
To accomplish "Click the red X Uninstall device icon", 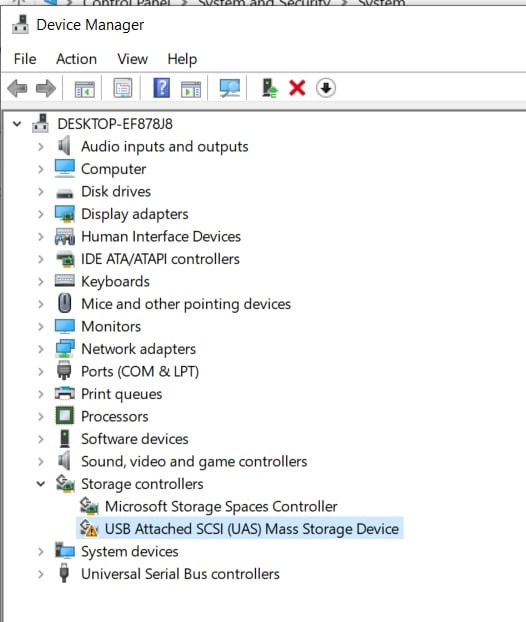I will pos(297,88).
